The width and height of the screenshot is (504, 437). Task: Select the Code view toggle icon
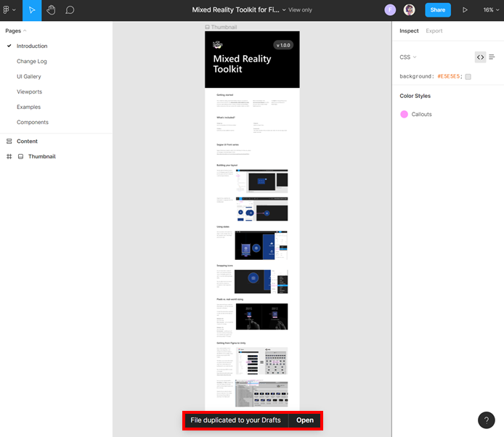[x=480, y=57]
